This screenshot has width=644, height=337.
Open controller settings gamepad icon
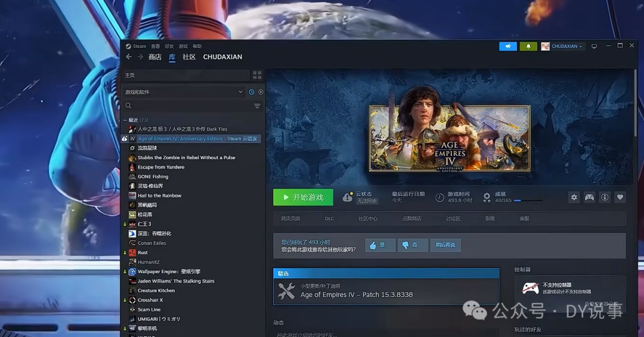589,197
